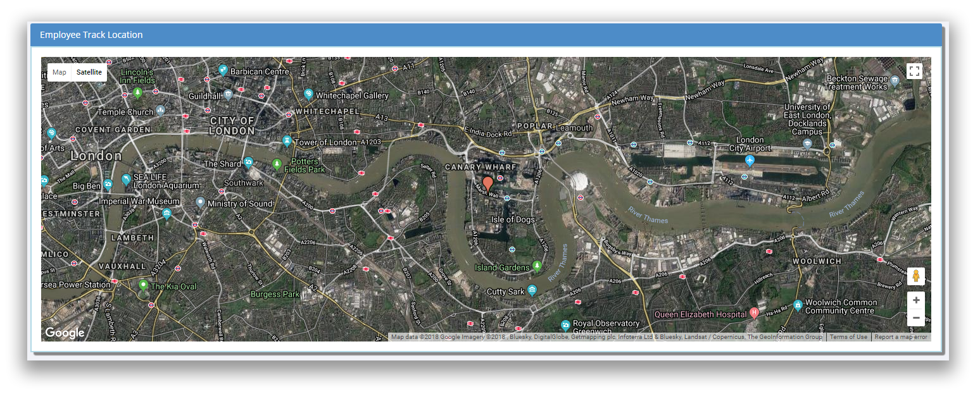Select the Potters Fields Park icon
The width and height of the screenshot is (980, 406).
point(277,164)
